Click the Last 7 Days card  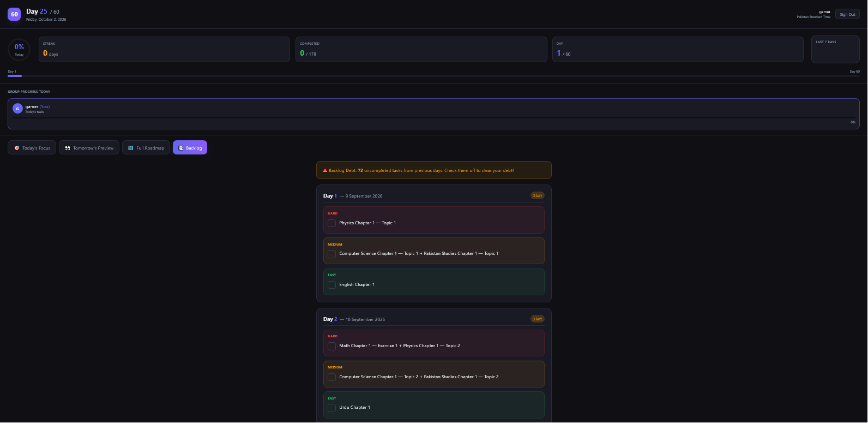tap(835, 50)
